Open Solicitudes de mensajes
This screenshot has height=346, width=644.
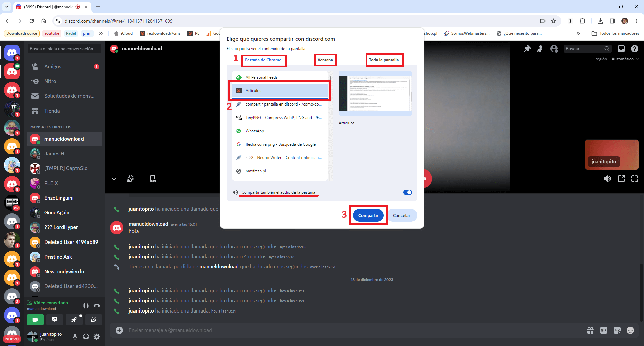[x=64, y=96]
